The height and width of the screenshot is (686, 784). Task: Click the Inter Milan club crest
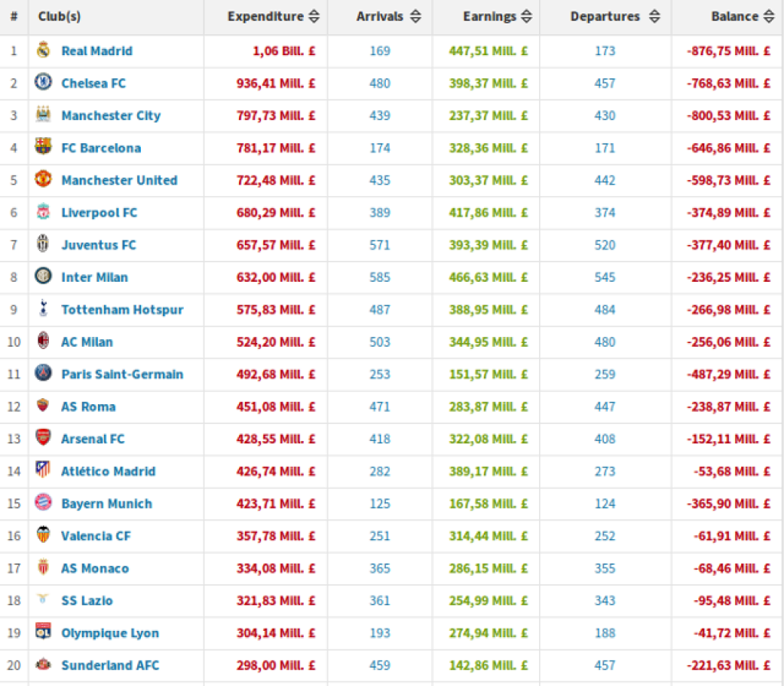(x=44, y=276)
